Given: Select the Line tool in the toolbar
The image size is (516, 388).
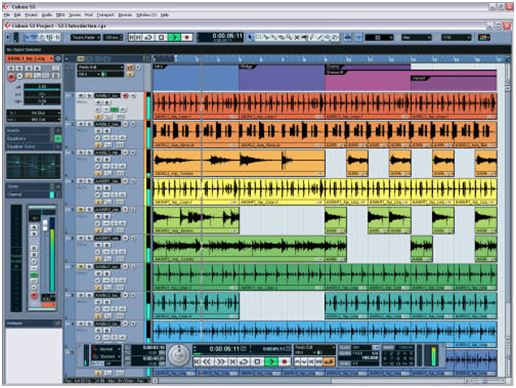Looking at the screenshot, I should click(320, 38).
